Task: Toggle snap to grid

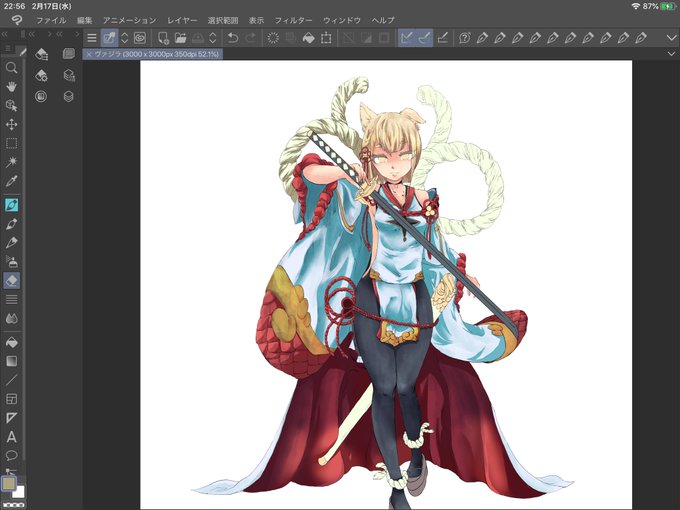Action: [442, 38]
